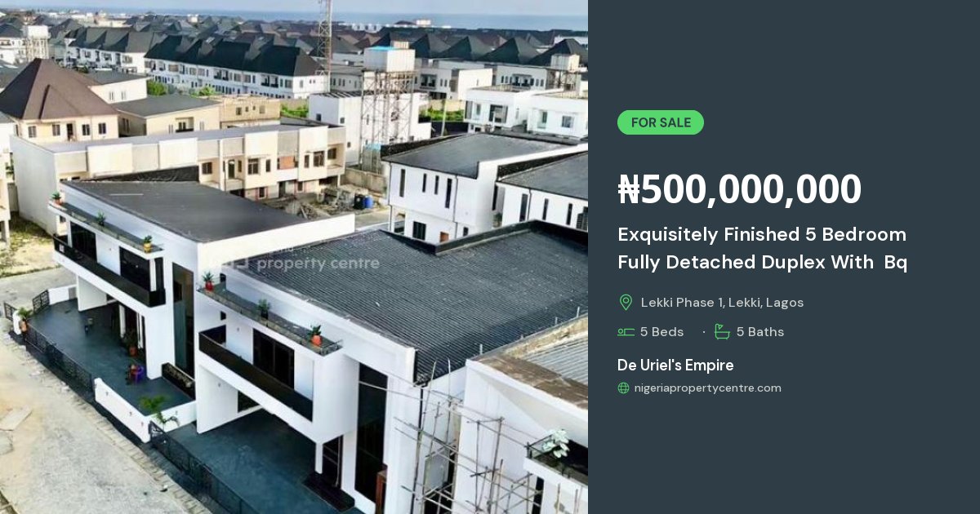Click the bathtub icon beside 5 Baths
The image size is (980, 514).
[x=722, y=331]
